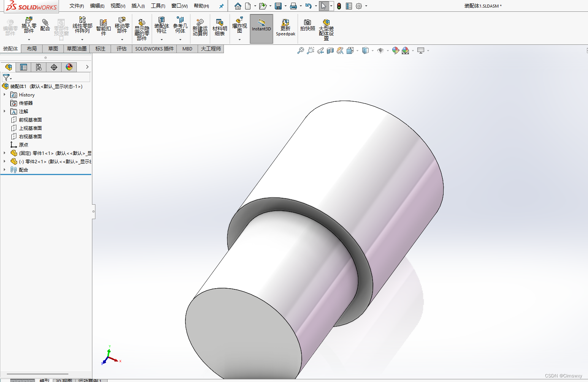The width and height of the screenshot is (588, 382).
Task: Click the Previous View icon
Action: (x=320, y=51)
